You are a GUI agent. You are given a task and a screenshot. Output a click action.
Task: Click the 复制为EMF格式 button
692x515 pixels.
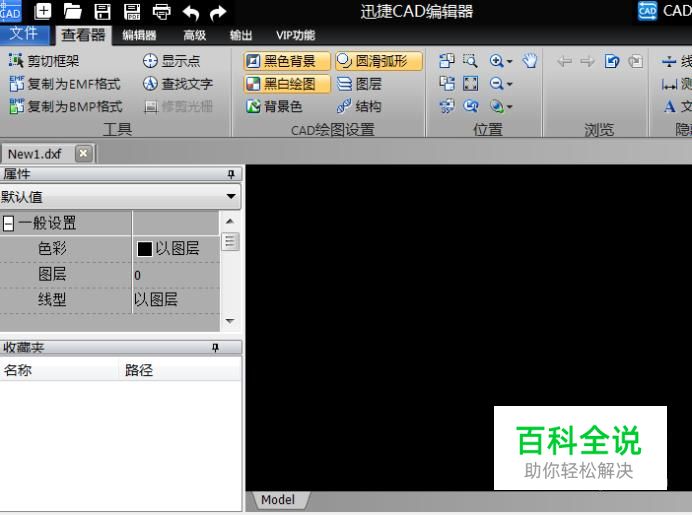pyautogui.click(x=66, y=84)
